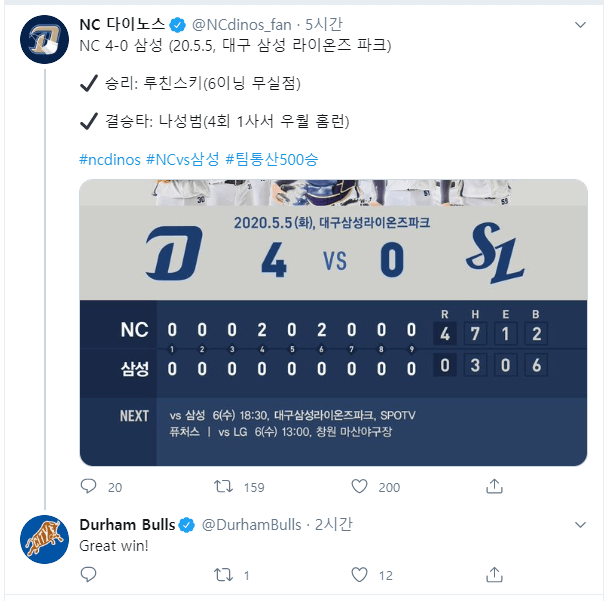Retweet the NC Dinos game result tweet
610x601 pixels.
point(223,486)
